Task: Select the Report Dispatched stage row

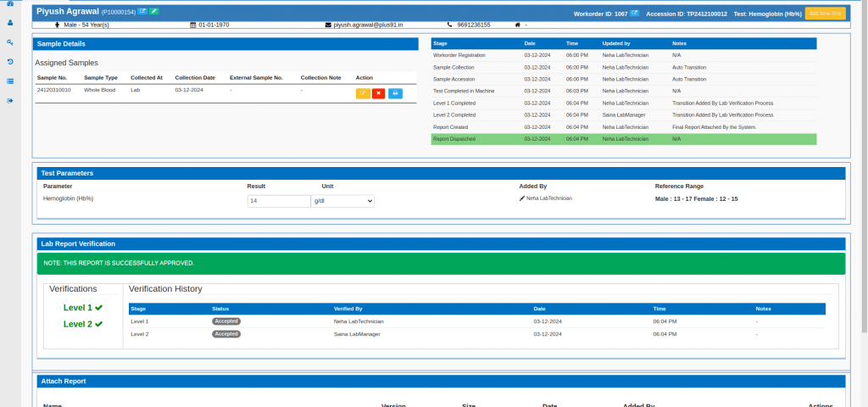Action: (623, 138)
